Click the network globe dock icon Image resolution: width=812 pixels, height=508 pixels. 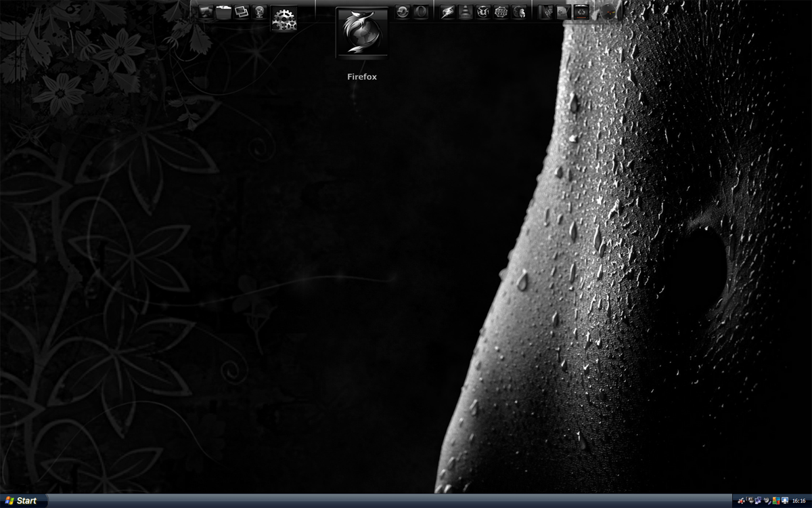pyautogui.click(x=259, y=12)
